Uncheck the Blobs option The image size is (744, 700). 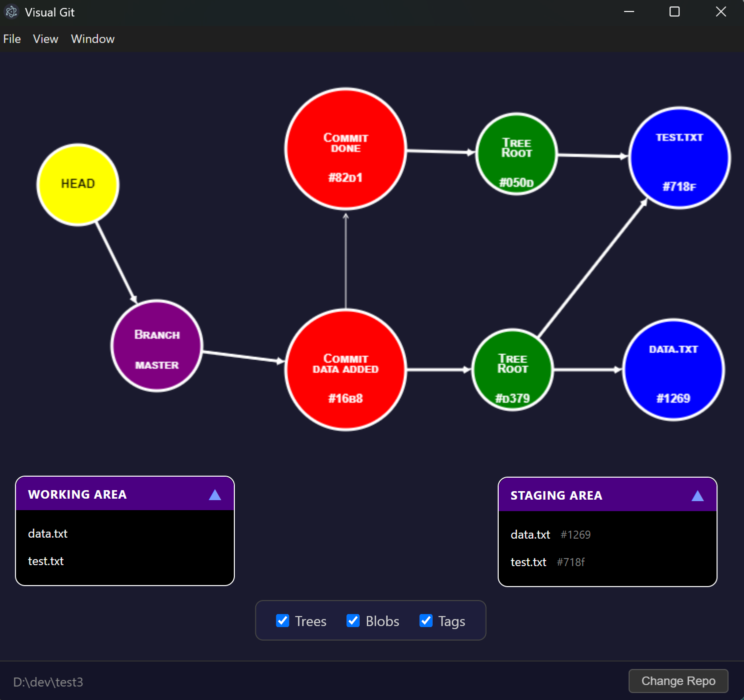pos(353,621)
